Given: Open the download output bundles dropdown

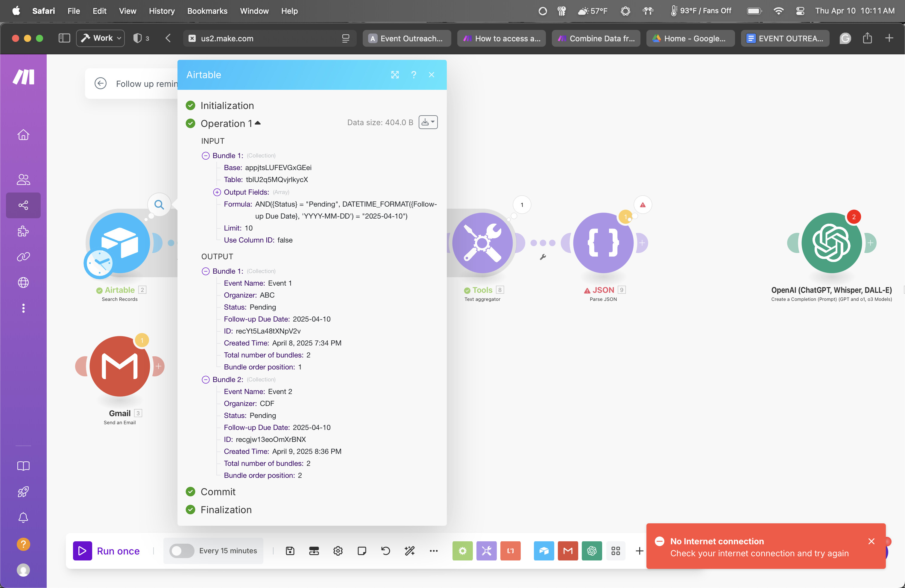Looking at the screenshot, I should point(428,122).
